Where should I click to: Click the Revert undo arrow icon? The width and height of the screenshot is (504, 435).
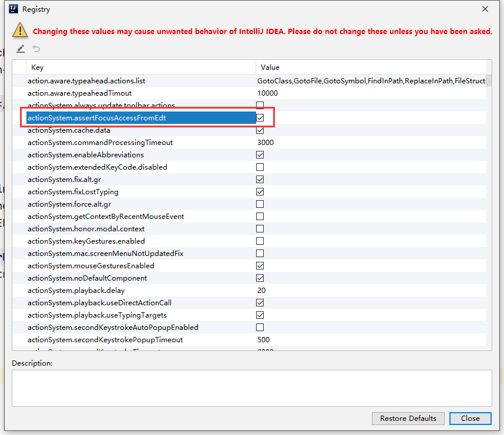[36, 49]
